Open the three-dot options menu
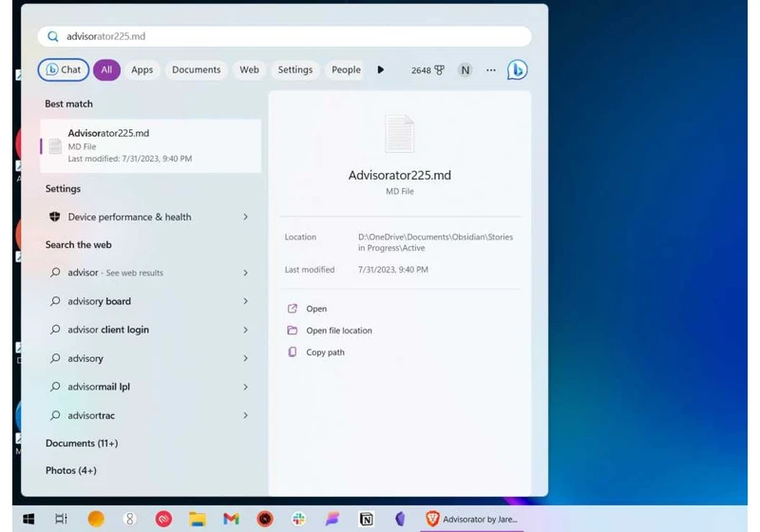The height and width of the screenshot is (532, 760). (491, 70)
